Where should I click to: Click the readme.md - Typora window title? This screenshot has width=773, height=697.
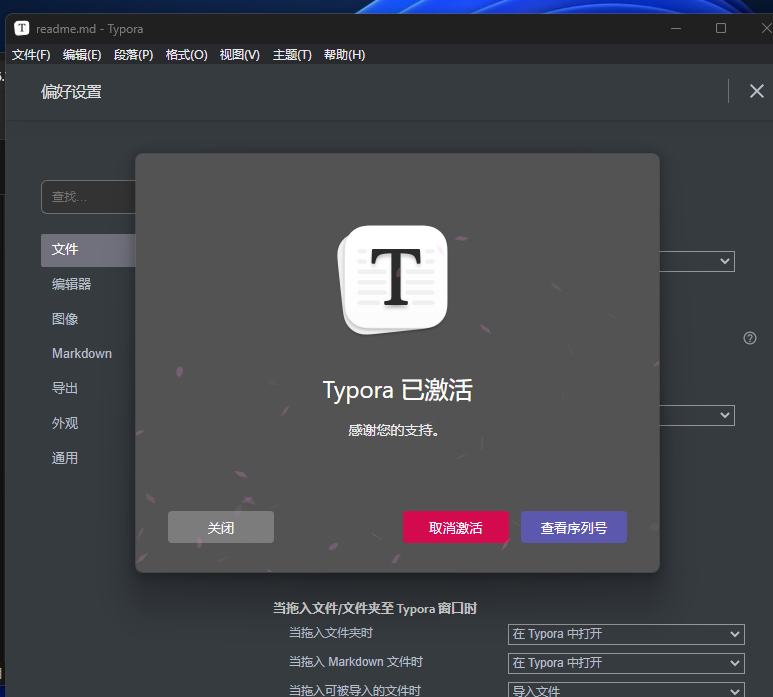coord(89,29)
